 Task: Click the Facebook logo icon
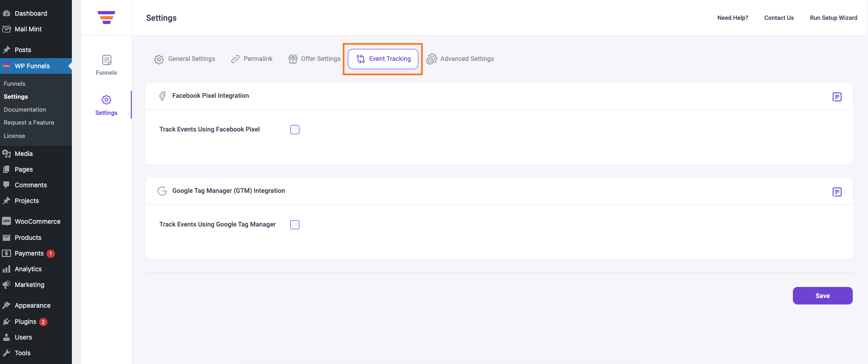click(162, 96)
